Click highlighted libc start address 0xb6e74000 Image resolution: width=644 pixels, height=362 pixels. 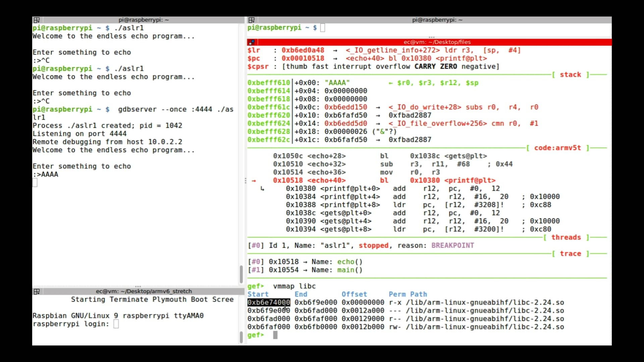coord(268,303)
